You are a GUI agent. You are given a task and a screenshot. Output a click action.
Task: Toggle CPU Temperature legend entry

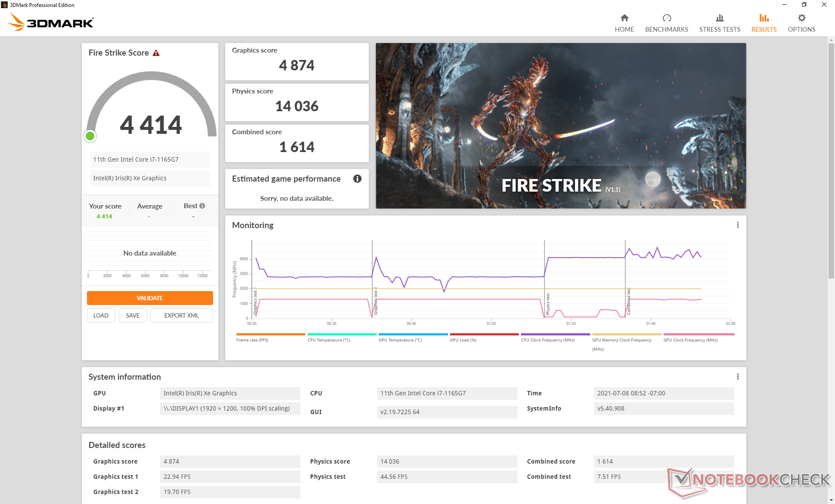click(329, 340)
